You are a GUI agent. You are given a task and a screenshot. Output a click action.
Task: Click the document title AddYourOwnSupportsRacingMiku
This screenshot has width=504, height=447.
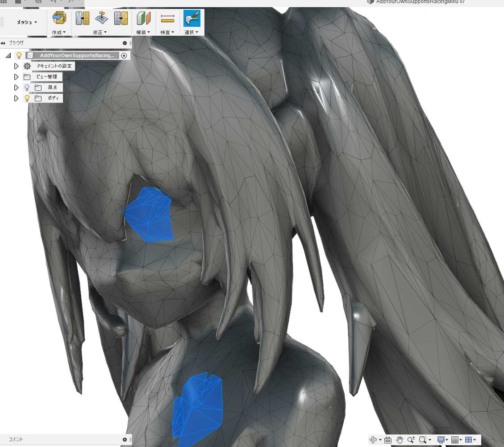(420, 2)
